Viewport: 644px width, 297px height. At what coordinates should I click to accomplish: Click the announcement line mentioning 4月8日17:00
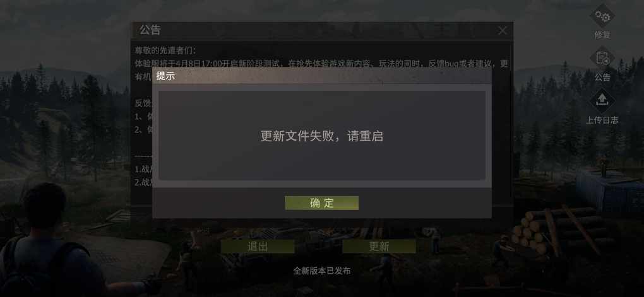[321, 64]
